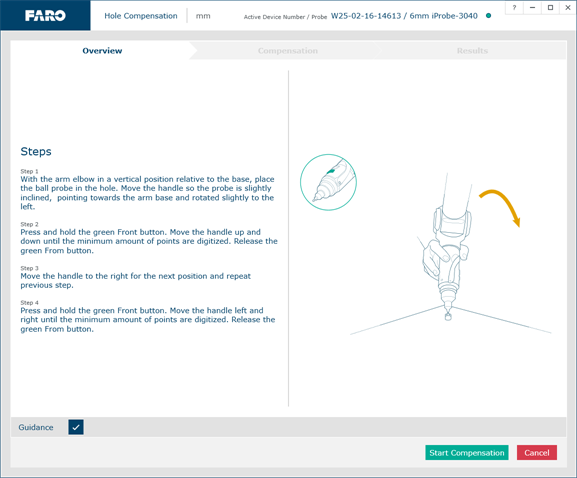The height and width of the screenshot is (478, 577).
Task: Click the circular probe button close-up illustration
Action: point(328,182)
